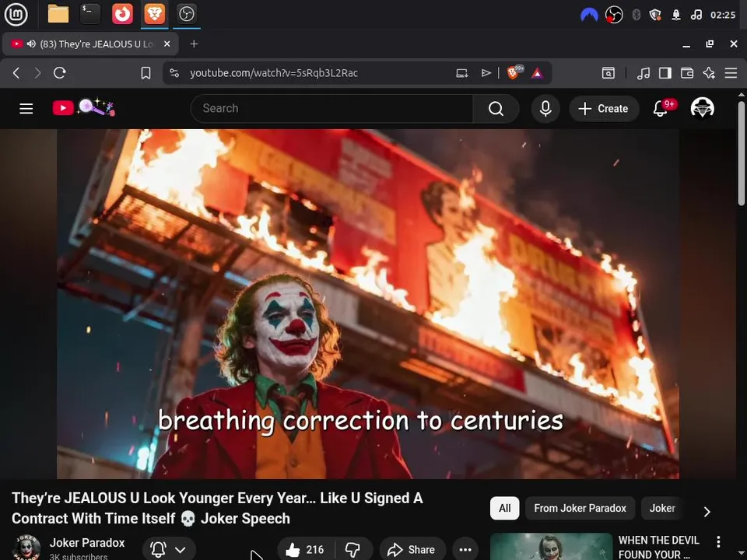This screenshot has height=560, width=747.
Task: Bookmark this page
Action: click(146, 73)
